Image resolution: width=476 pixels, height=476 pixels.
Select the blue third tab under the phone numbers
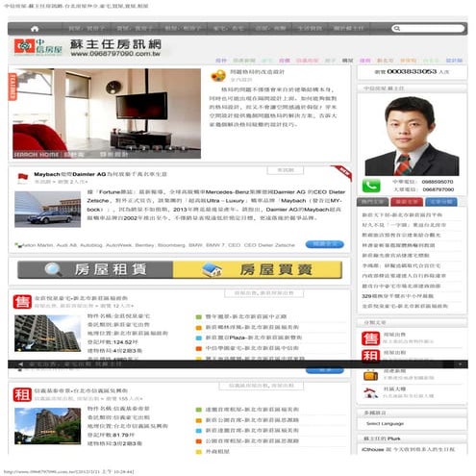(x=441, y=202)
